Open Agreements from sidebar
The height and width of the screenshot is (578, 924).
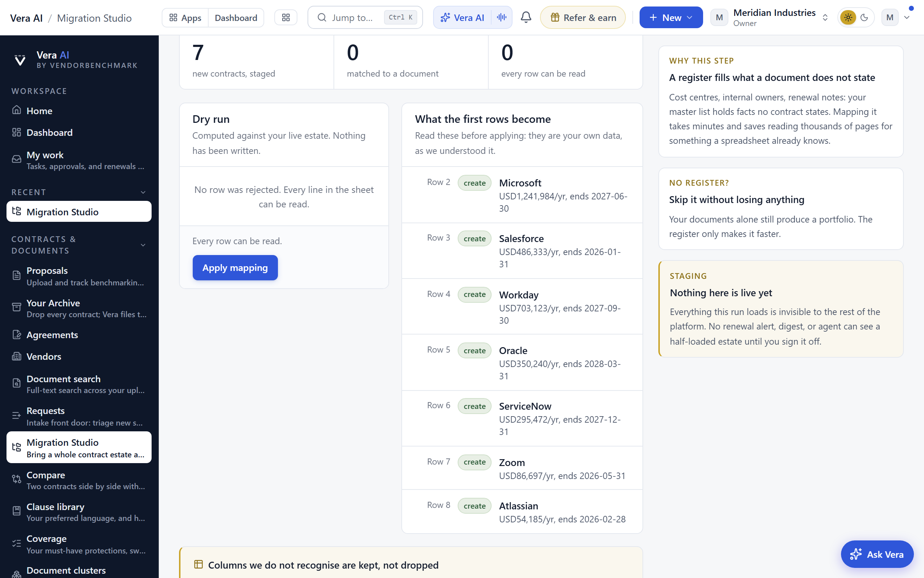(79, 335)
